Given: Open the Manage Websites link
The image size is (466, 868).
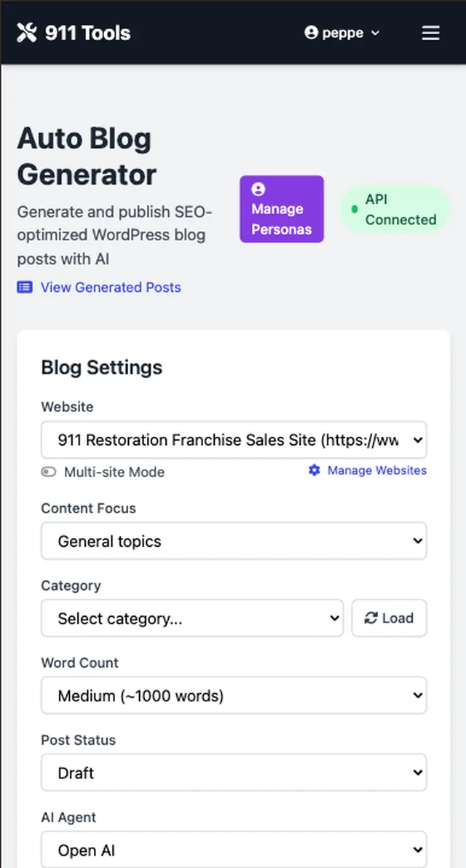Looking at the screenshot, I should pyautogui.click(x=377, y=470).
